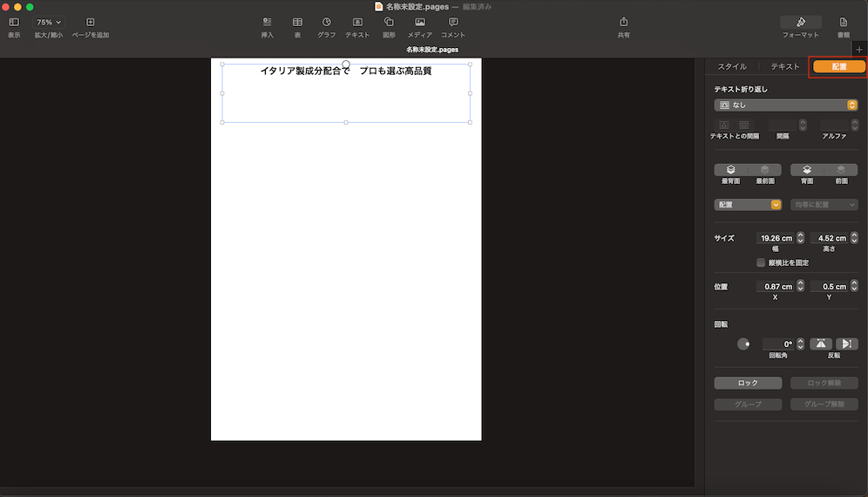Click the グループ group button
This screenshot has width=868, height=497.
(x=748, y=405)
